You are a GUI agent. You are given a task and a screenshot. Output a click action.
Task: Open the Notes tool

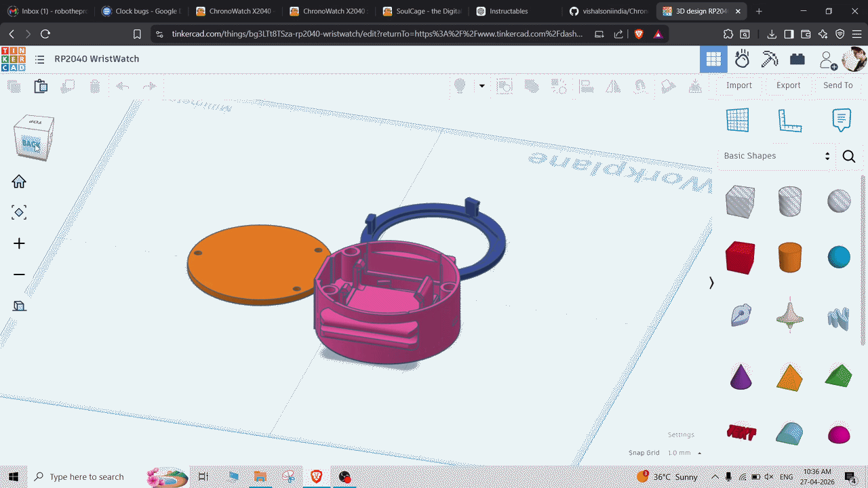842,120
